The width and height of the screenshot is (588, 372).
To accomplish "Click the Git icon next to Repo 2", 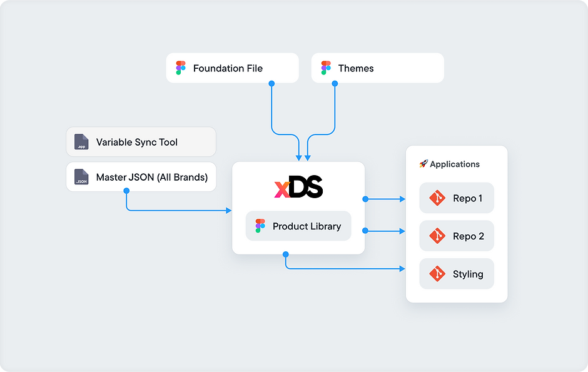I will pyautogui.click(x=437, y=236).
